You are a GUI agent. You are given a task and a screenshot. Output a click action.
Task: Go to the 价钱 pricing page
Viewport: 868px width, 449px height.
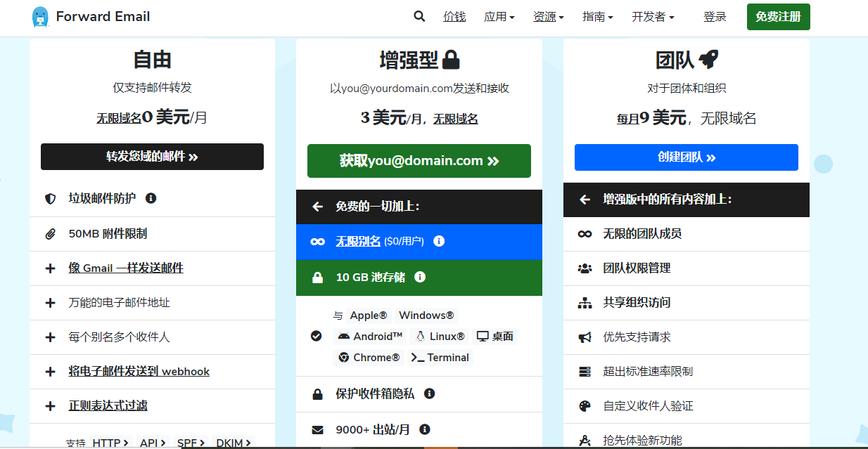(454, 17)
